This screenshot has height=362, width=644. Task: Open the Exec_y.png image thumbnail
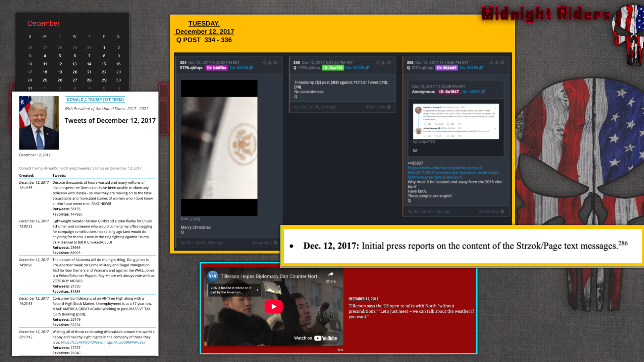coord(219,148)
